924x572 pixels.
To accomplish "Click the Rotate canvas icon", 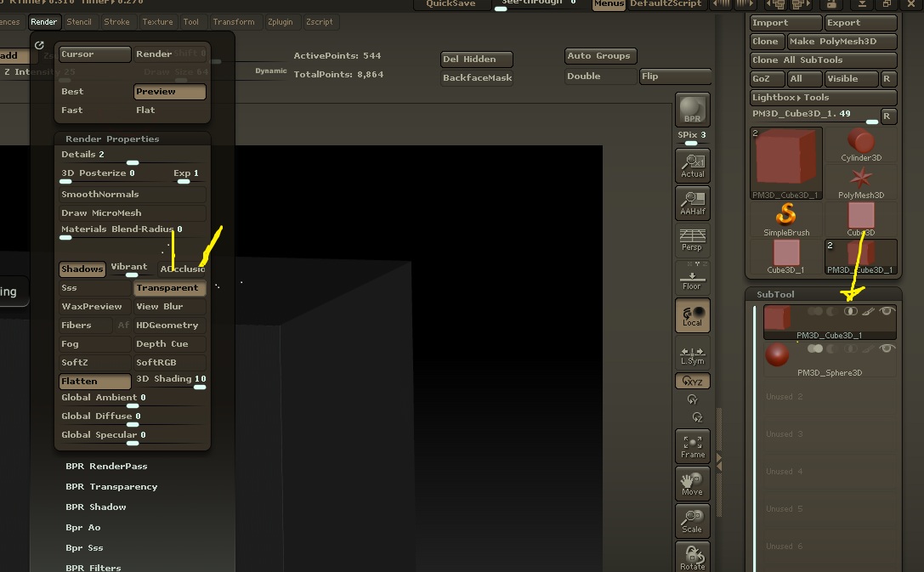I will point(693,558).
